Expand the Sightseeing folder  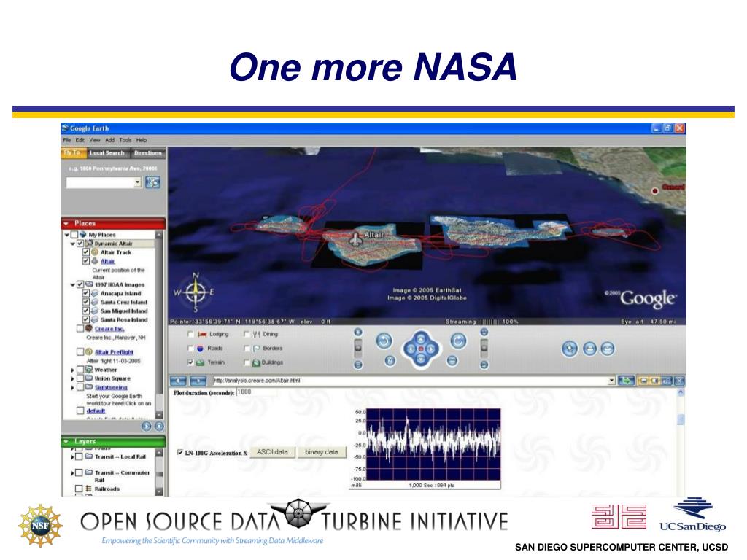click(72, 388)
